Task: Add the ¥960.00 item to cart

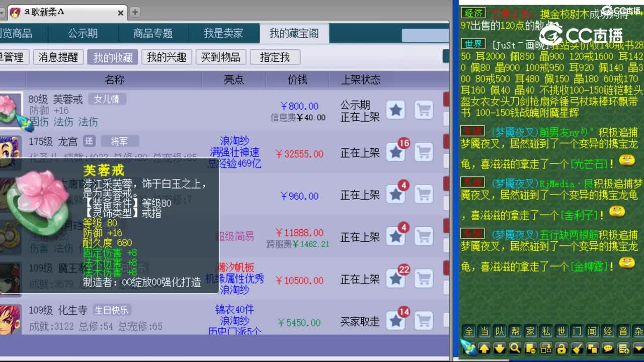Action: pos(424,195)
